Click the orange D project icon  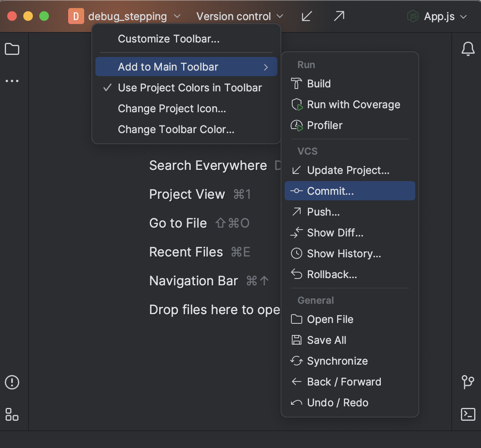[76, 16]
